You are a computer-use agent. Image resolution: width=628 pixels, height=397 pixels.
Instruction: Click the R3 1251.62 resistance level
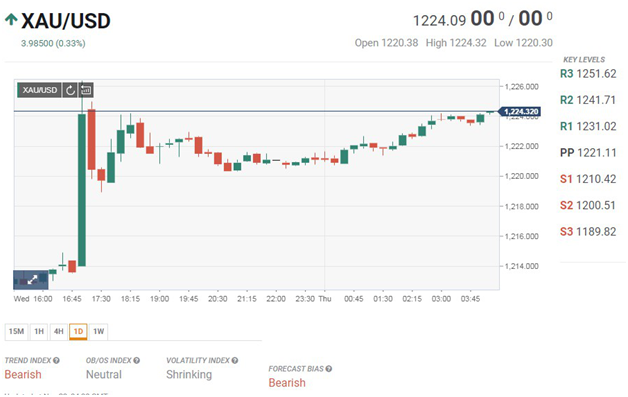[588, 74]
